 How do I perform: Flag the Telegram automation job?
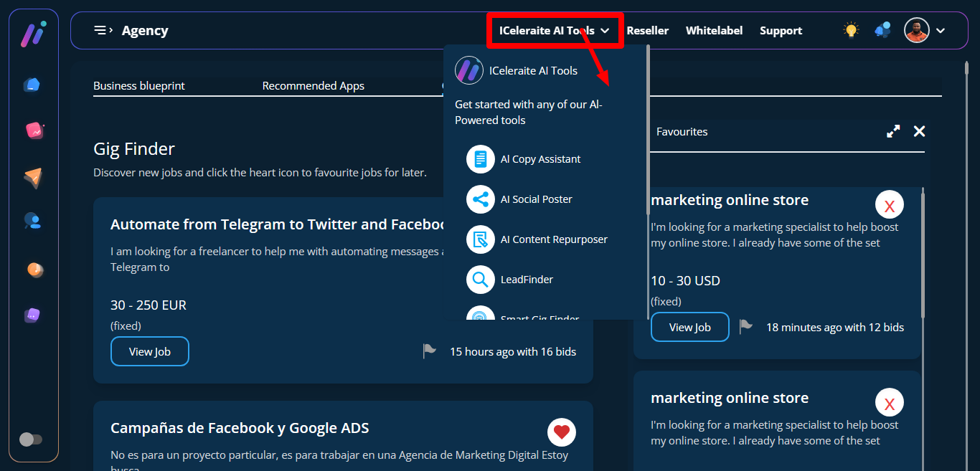click(429, 351)
